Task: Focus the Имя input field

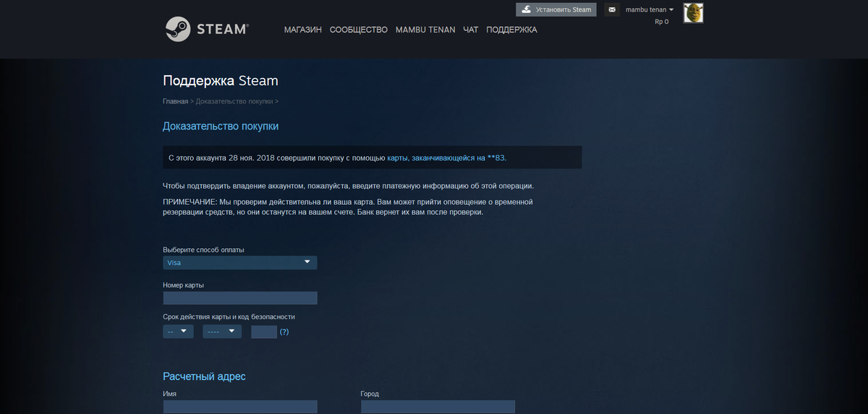Action: (x=240, y=407)
